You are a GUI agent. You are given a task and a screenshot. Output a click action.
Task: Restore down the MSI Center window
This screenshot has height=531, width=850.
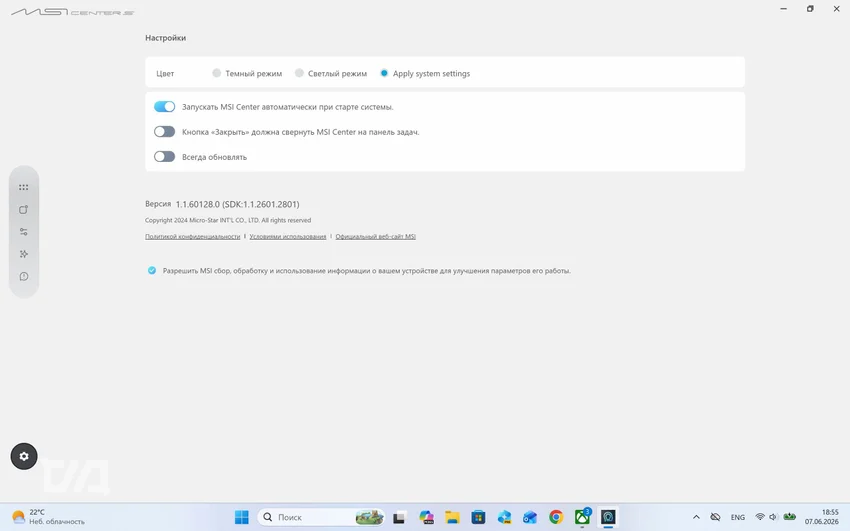coord(810,9)
